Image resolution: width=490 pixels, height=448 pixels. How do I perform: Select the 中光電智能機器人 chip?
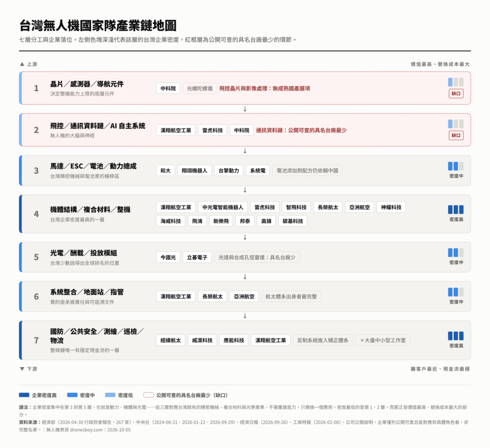223,207
